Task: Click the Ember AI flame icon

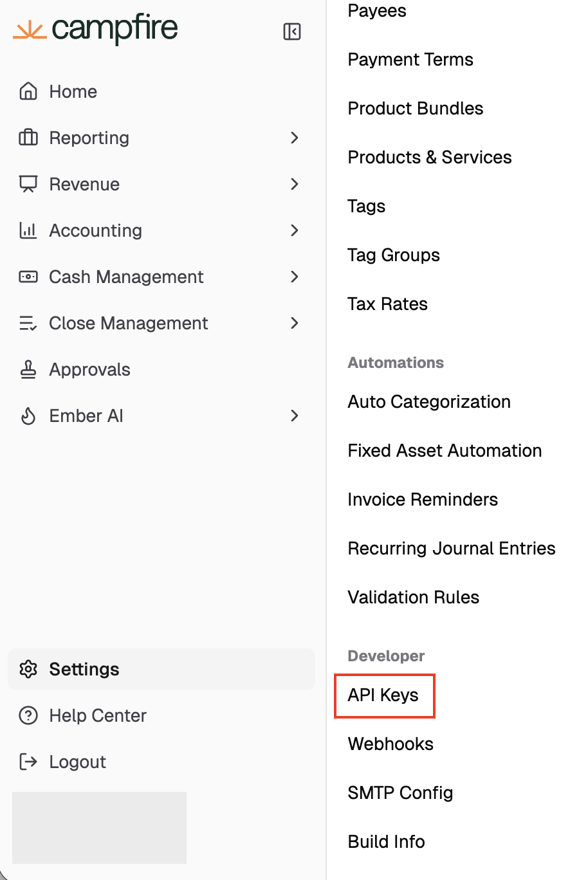Action: 28,416
